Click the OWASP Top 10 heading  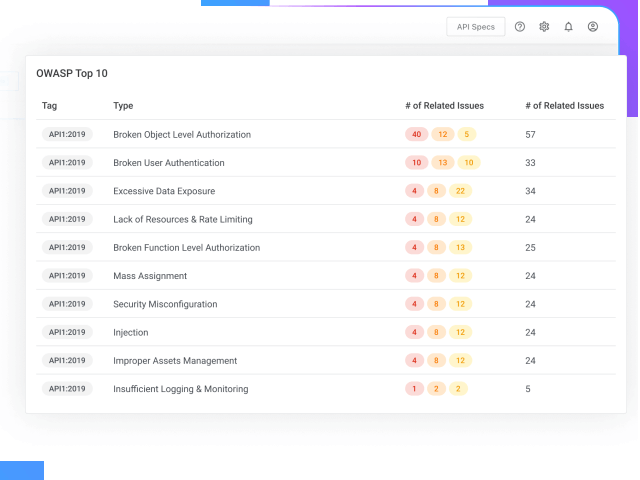tap(72, 73)
